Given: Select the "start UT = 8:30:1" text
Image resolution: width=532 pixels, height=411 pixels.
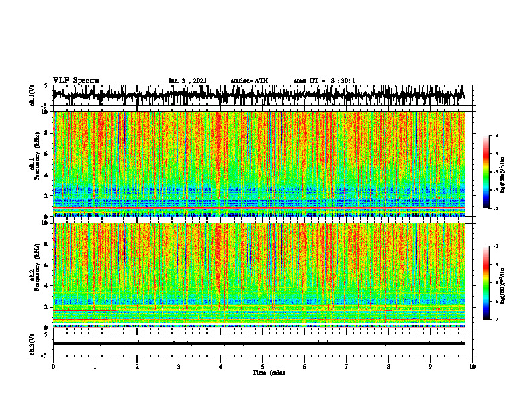Looking at the screenshot, I should point(324,81).
